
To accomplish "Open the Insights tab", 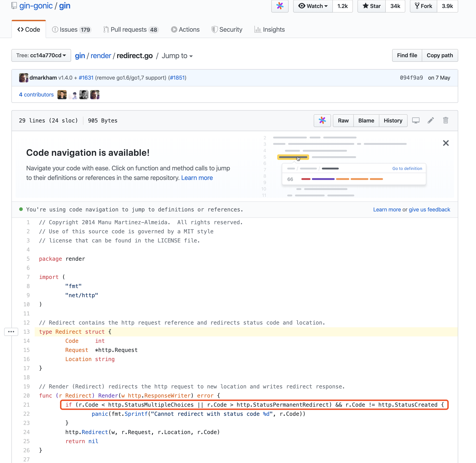I will [x=269, y=29].
